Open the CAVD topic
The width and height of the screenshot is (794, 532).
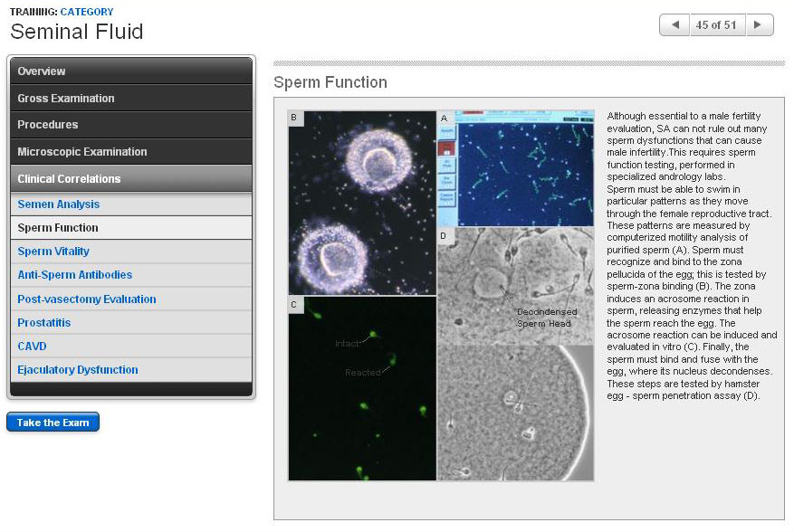[x=32, y=347]
